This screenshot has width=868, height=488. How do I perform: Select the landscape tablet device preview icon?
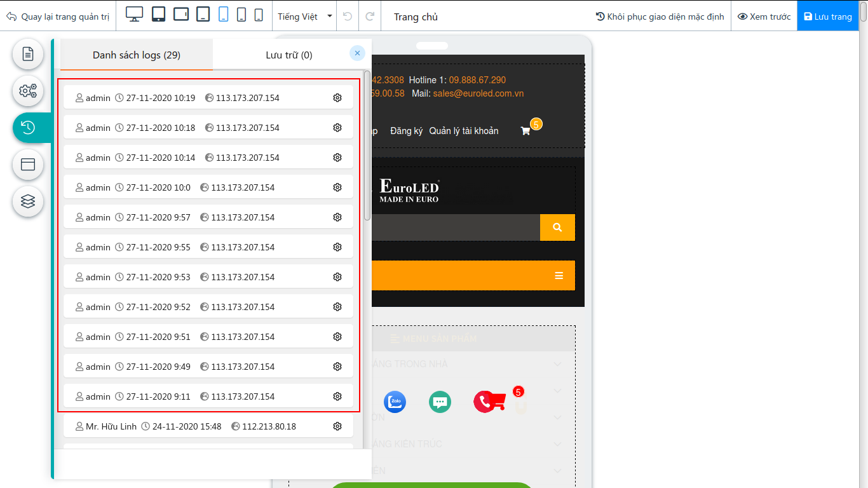pyautogui.click(x=181, y=15)
